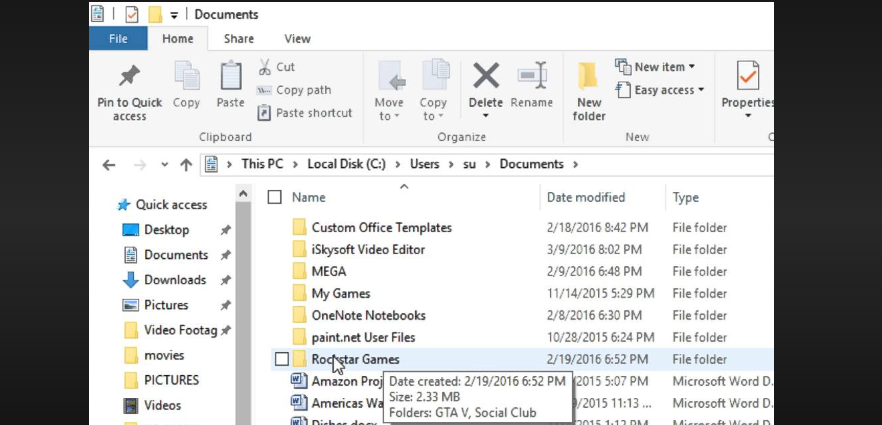Open Properties with the checkmark icon
Screen dimensions: 882x425
(748, 78)
